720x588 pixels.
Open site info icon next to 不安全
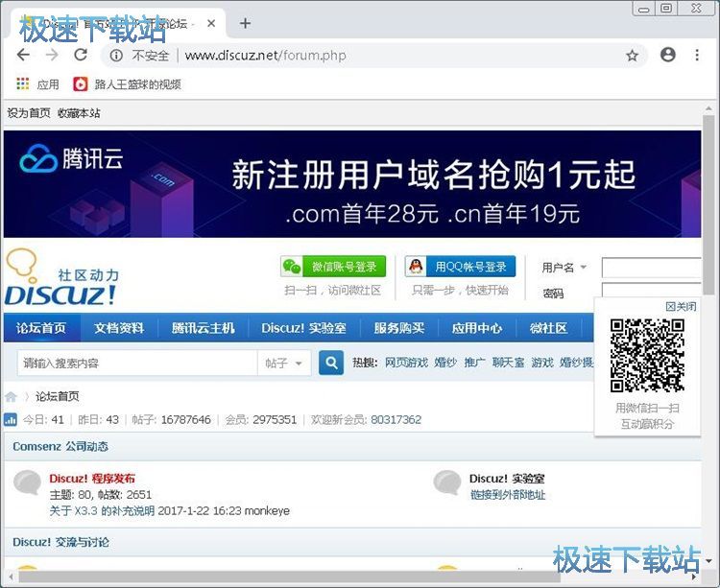(116, 56)
